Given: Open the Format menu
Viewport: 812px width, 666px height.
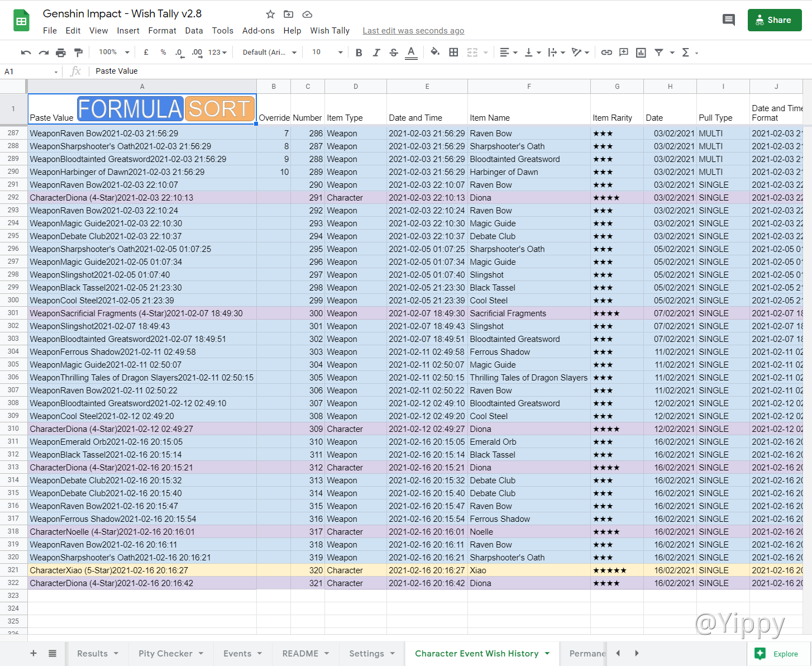Looking at the screenshot, I should 163,31.
